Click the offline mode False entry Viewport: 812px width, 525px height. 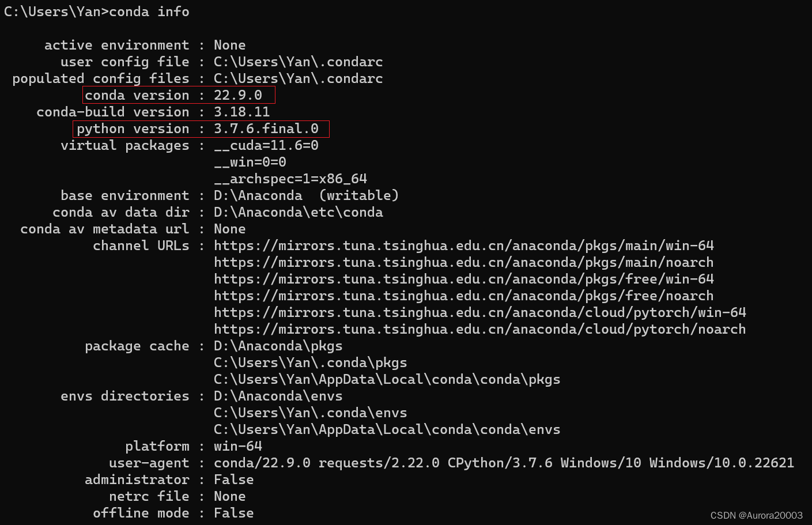tap(233, 512)
